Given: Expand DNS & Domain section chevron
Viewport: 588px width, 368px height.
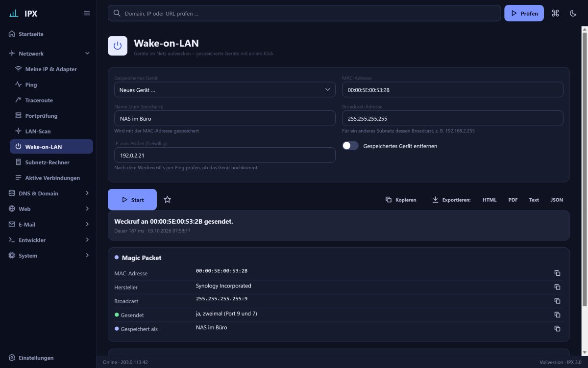Looking at the screenshot, I should [x=87, y=193].
